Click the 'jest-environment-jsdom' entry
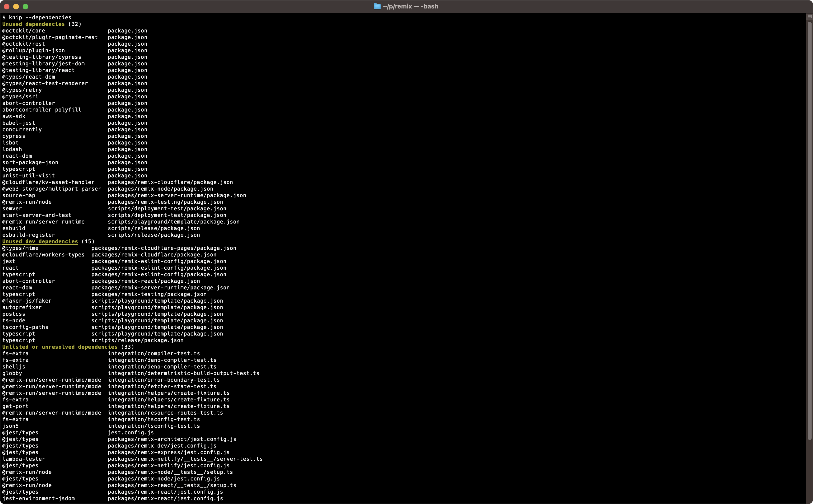 click(38, 498)
